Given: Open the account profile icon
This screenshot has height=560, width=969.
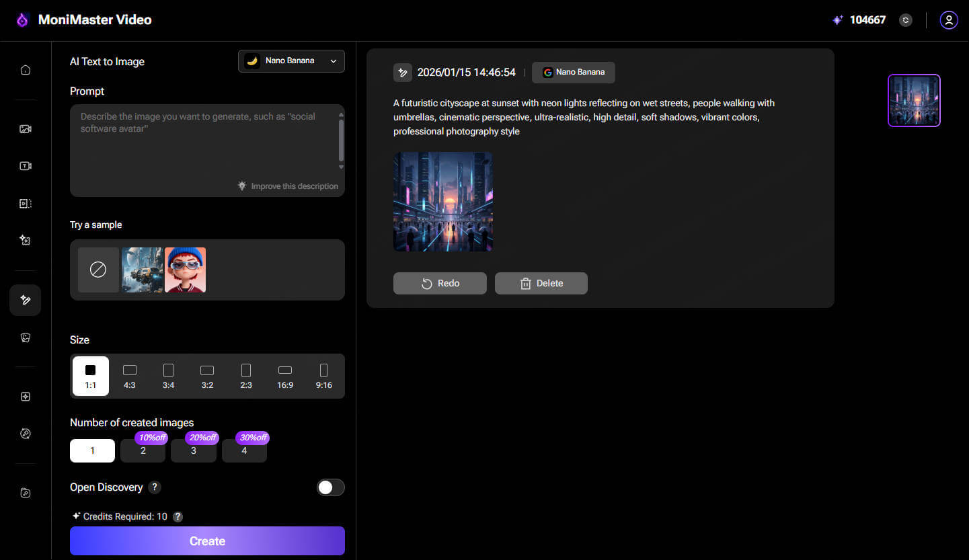Looking at the screenshot, I should (x=948, y=19).
